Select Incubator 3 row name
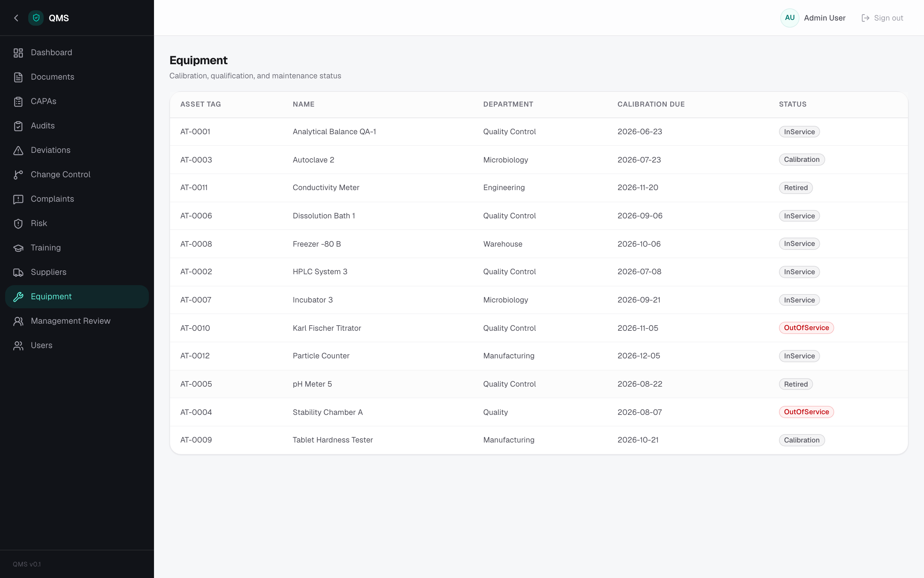The image size is (924, 578). (x=313, y=300)
